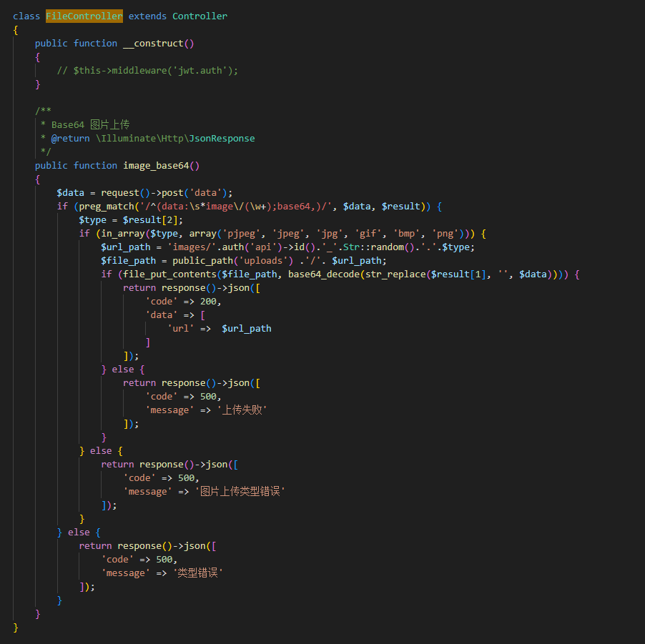Screen dimensions: 645x644
Task: Click the 200 status code value
Action: (x=210, y=301)
